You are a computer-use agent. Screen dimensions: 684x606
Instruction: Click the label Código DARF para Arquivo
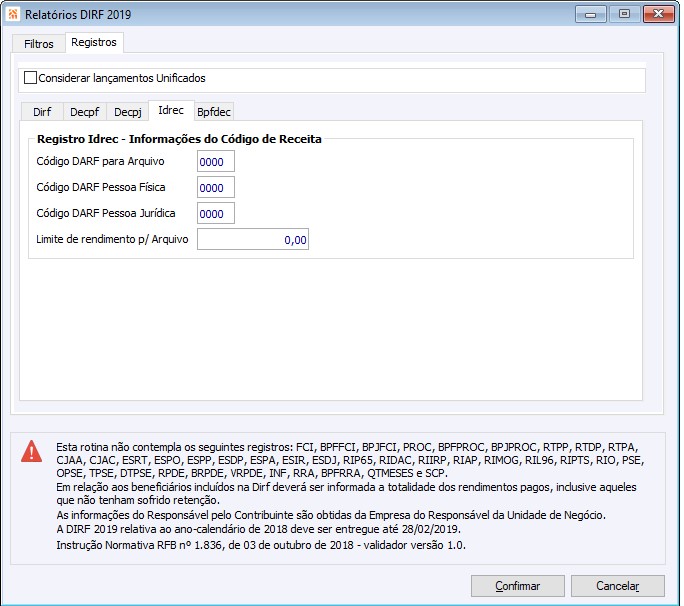coord(100,161)
